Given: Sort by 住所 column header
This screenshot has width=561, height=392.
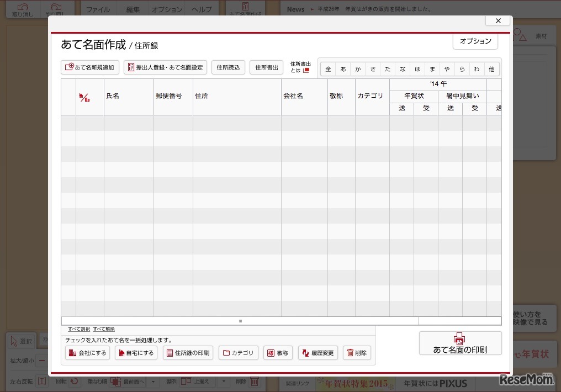Looking at the screenshot, I should [x=237, y=97].
